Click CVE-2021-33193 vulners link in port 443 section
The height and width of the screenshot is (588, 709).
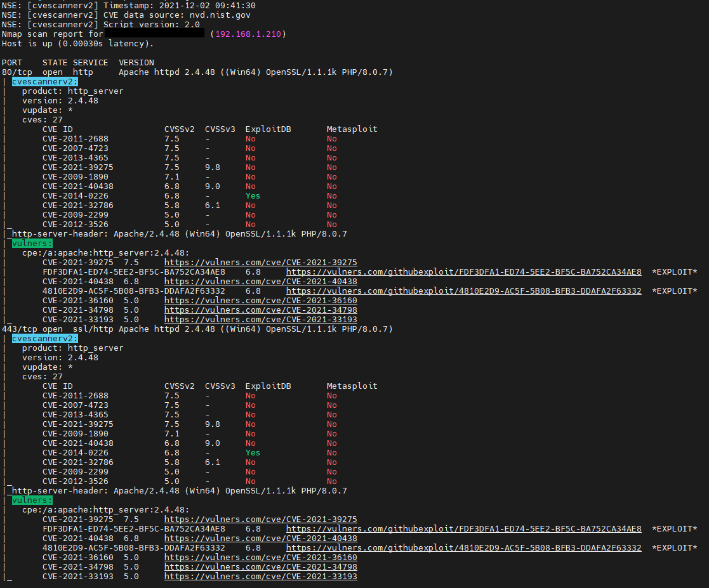point(260,577)
